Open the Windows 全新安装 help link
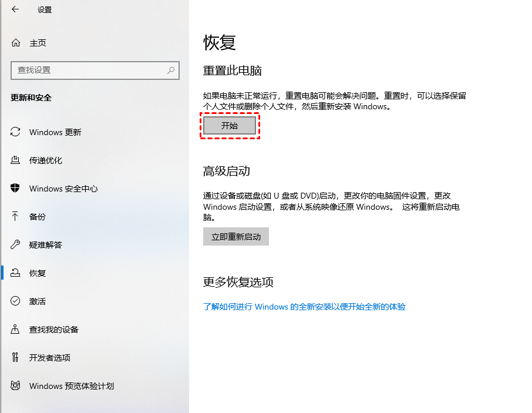The width and height of the screenshot is (532, 413). (304, 307)
